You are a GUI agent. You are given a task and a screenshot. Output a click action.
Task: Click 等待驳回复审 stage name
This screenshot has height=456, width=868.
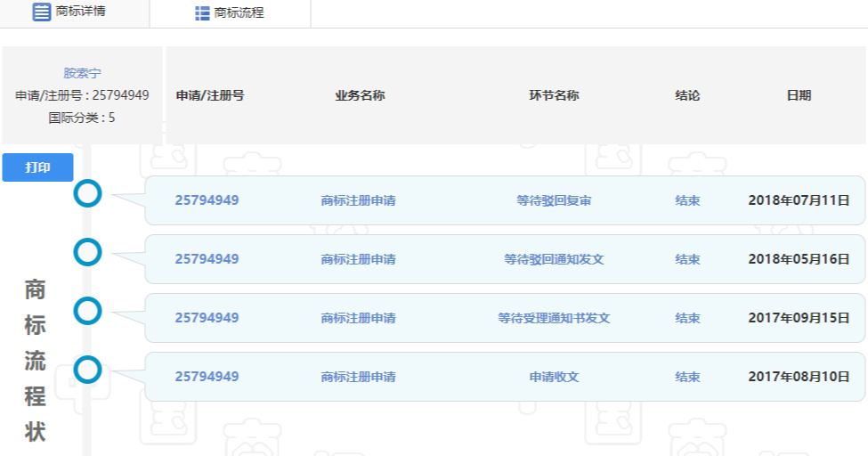554,200
